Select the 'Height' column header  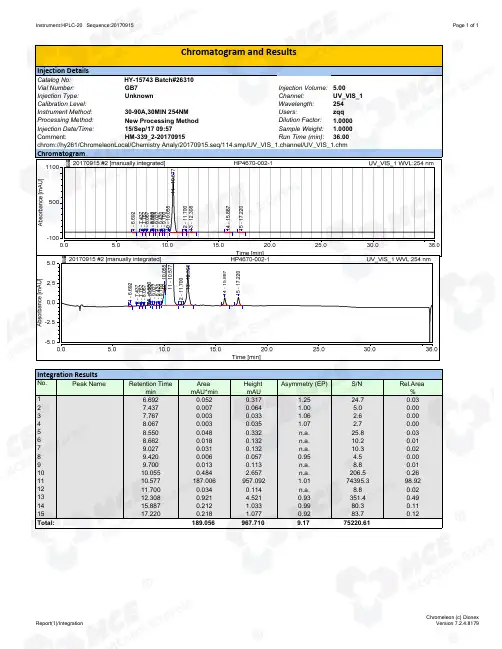coord(253,384)
